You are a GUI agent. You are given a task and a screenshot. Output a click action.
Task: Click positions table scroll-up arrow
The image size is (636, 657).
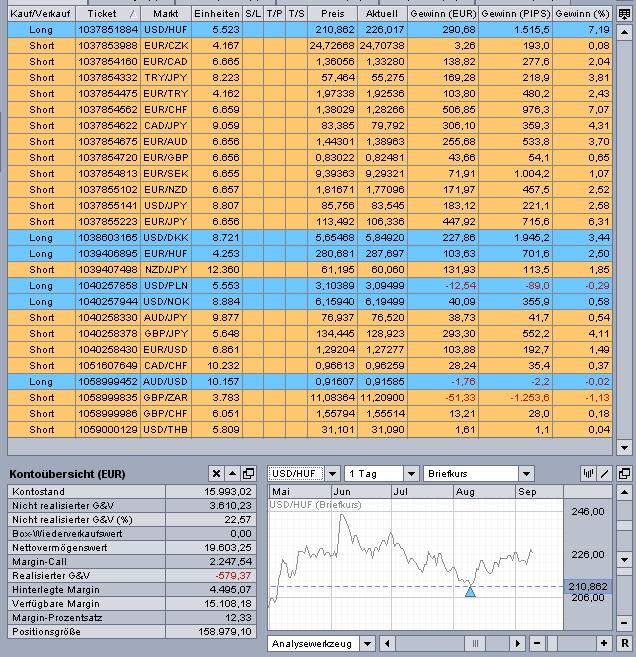tap(624, 32)
